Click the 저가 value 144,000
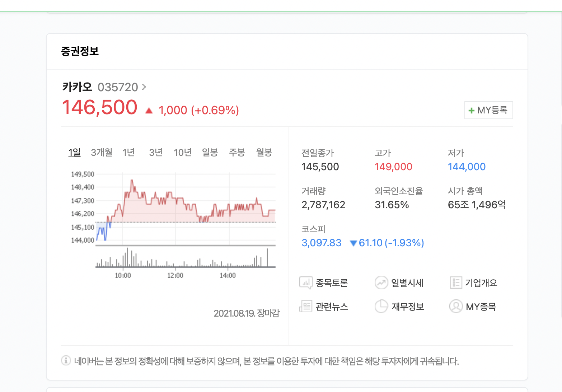Image resolution: width=562 pixels, height=392 pixels. [x=467, y=167]
